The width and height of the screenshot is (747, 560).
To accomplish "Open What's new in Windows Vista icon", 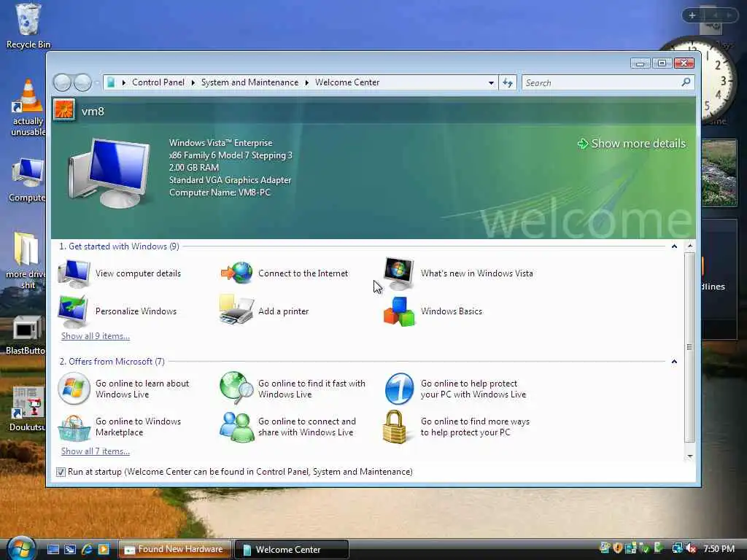I will pos(399,273).
